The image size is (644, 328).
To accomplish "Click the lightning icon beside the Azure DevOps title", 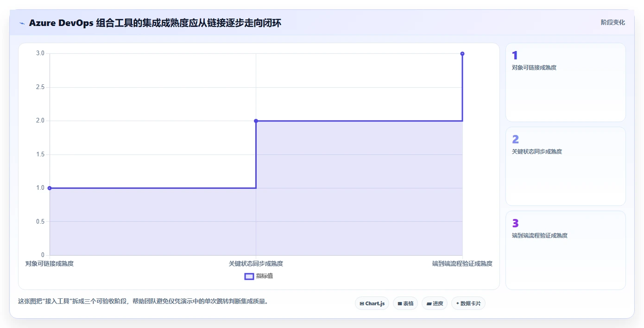I will click(x=22, y=23).
